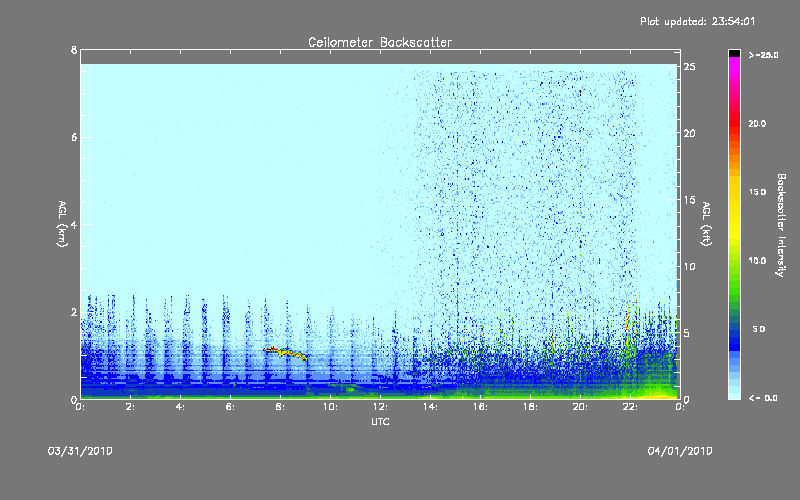Pick the red segment of the colorbar

click(734, 125)
